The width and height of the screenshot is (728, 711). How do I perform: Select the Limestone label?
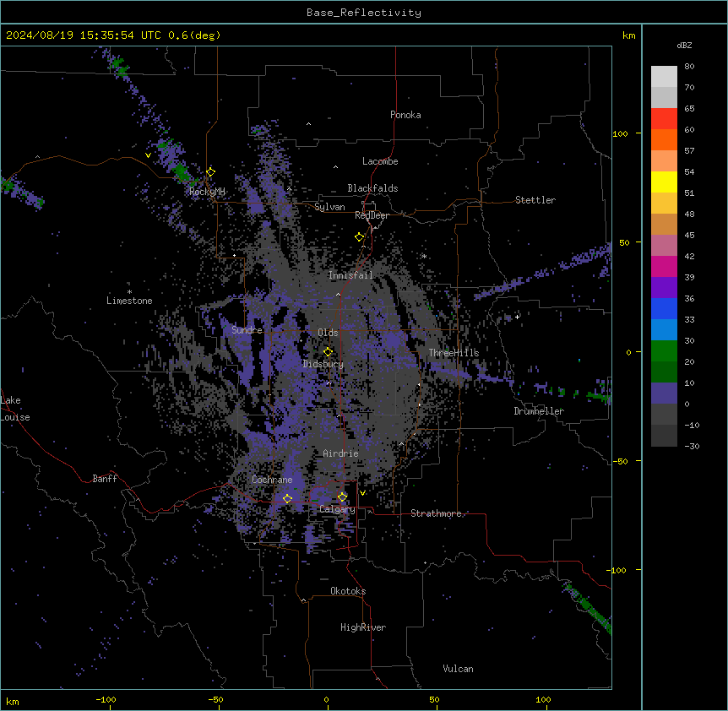coord(129,301)
